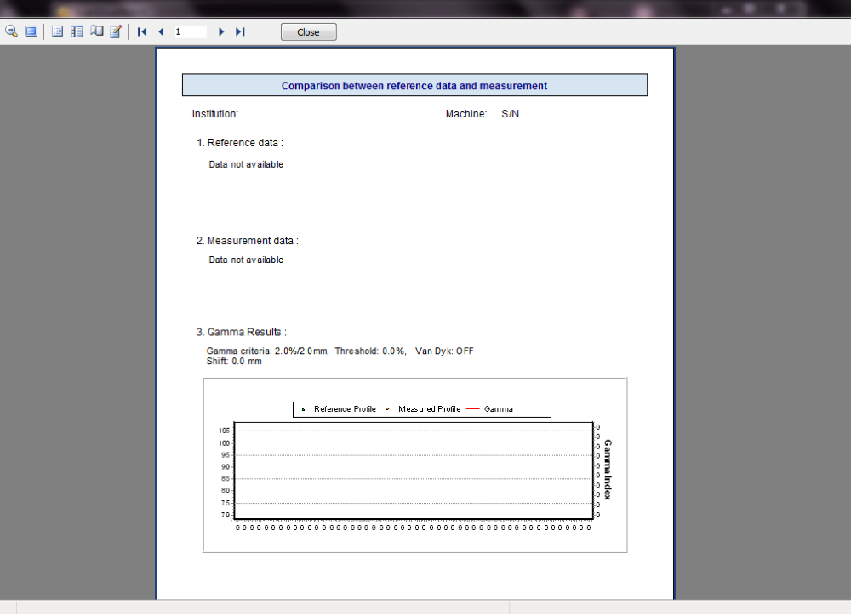851x616 pixels.
Task: Click the Gamma Index axis label
Action: 608,470
